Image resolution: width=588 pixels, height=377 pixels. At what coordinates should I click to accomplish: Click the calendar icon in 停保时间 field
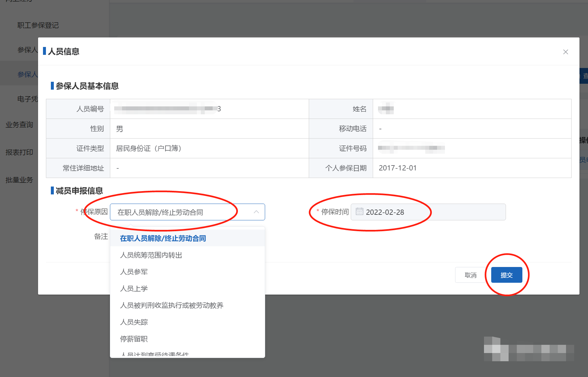tap(359, 212)
